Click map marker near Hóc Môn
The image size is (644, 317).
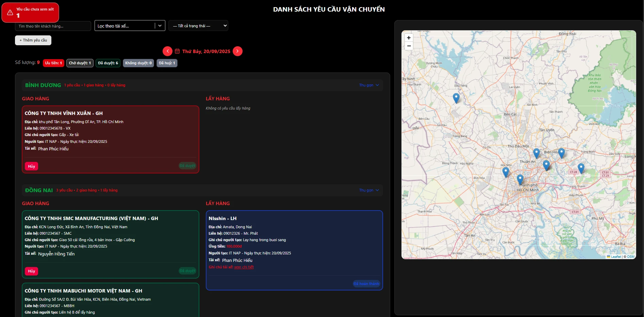(506, 172)
